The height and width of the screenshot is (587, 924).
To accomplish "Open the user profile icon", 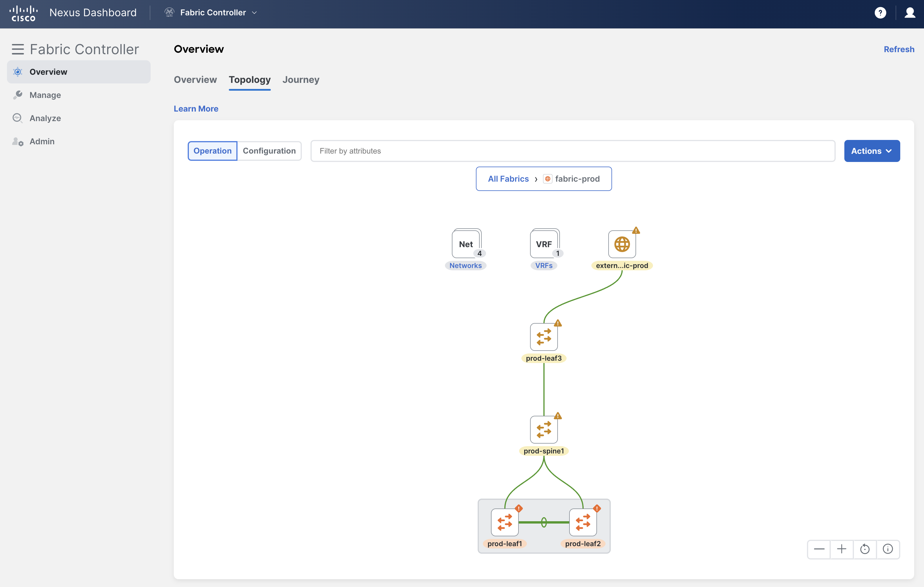I will pos(910,13).
